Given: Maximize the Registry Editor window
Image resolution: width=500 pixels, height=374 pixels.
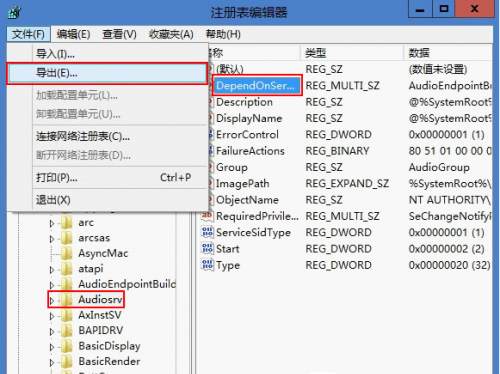Looking at the screenshot, I should coord(444,9).
